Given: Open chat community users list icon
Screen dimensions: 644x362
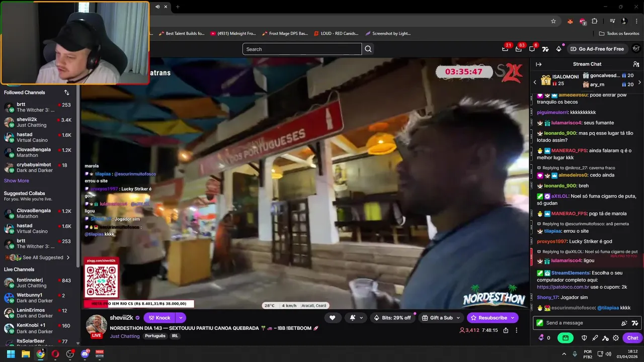Looking at the screenshot, I should pos(636,64).
